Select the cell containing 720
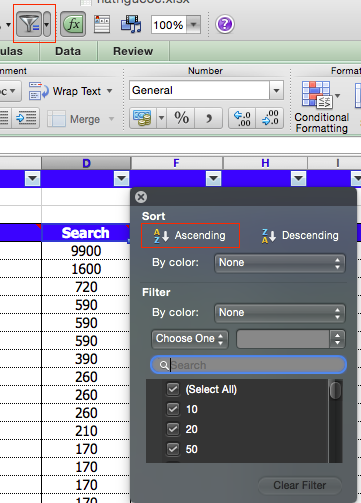 (x=86, y=287)
